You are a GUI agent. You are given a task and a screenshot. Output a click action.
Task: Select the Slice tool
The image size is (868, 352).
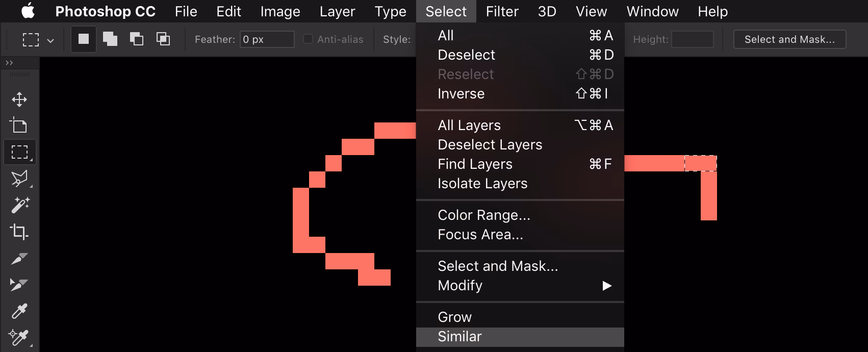[x=19, y=258]
